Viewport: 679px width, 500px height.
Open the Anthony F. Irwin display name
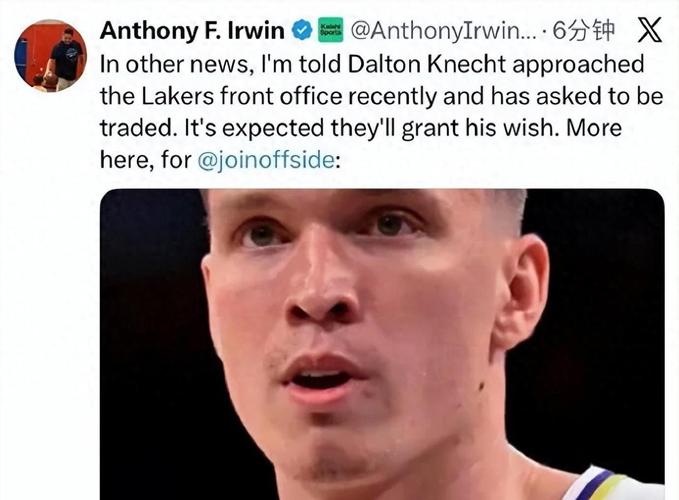tap(192, 30)
